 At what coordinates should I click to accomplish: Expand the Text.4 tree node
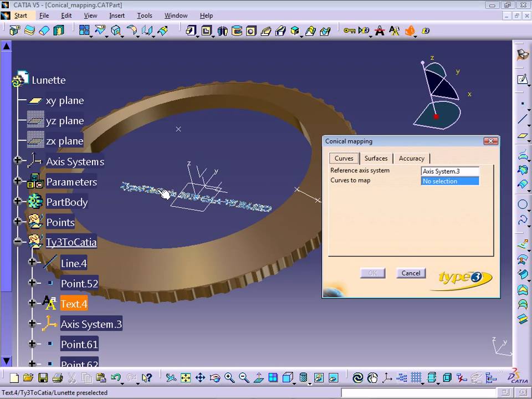click(32, 303)
